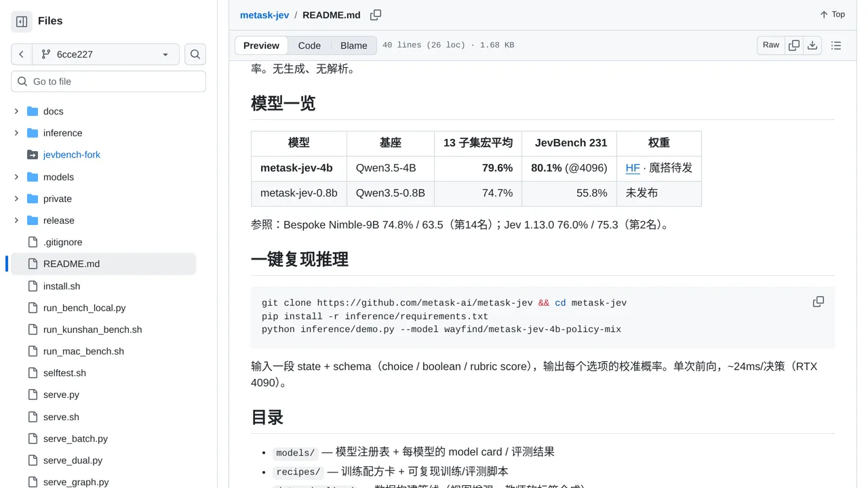Viewport: 868px width, 488px height.
Task: Collapse the file tree side panel icon
Action: click(x=22, y=22)
